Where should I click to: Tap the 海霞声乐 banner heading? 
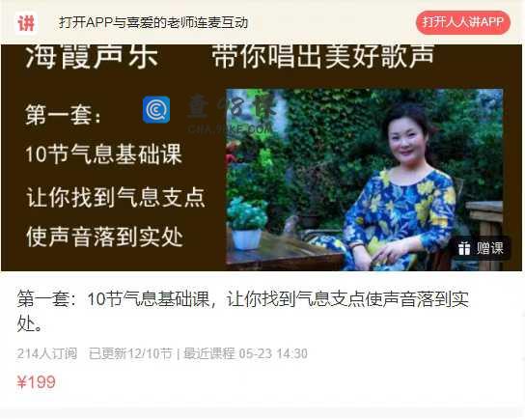coord(92,56)
